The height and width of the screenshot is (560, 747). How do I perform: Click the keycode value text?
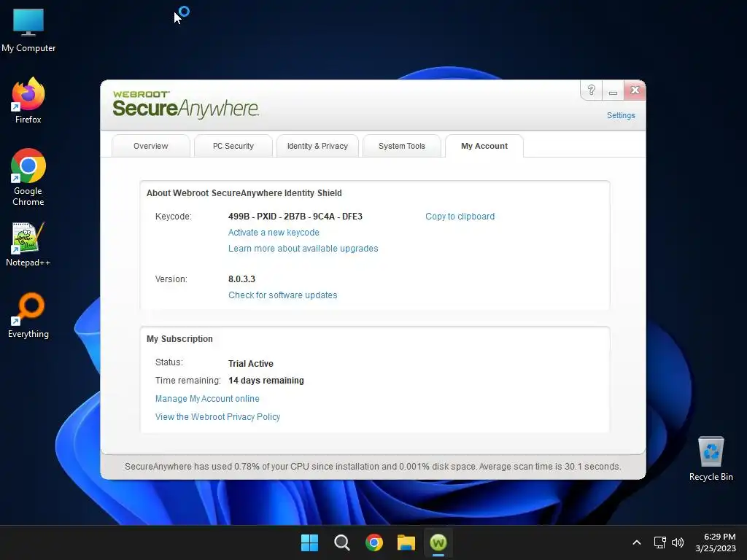(295, 217)
